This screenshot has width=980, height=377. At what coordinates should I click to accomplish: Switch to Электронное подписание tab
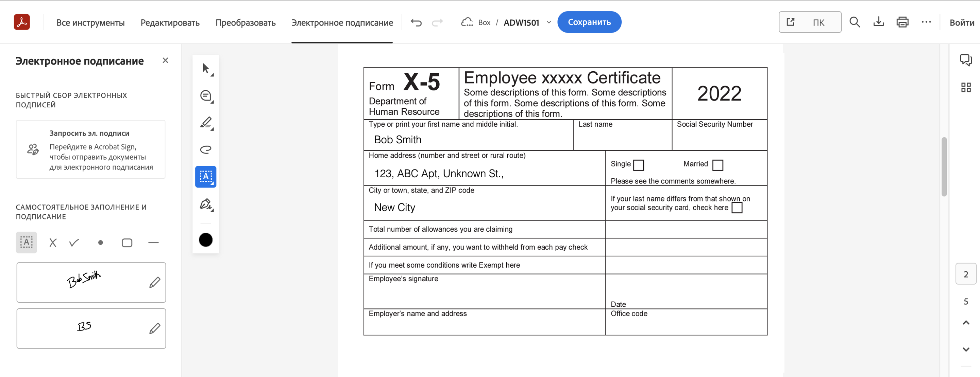(342, 22)
